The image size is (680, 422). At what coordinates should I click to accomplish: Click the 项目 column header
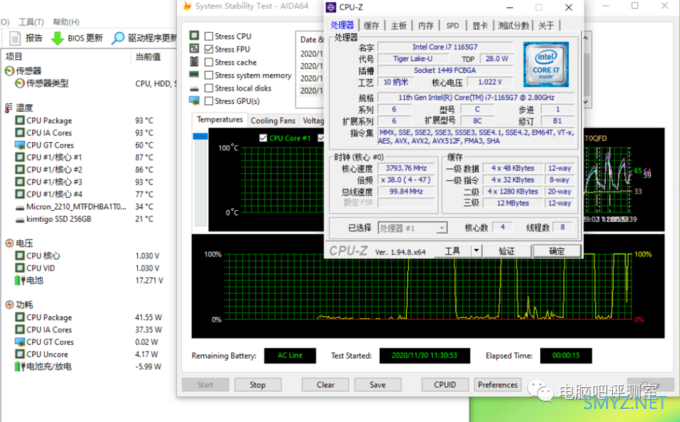(13, 56)
